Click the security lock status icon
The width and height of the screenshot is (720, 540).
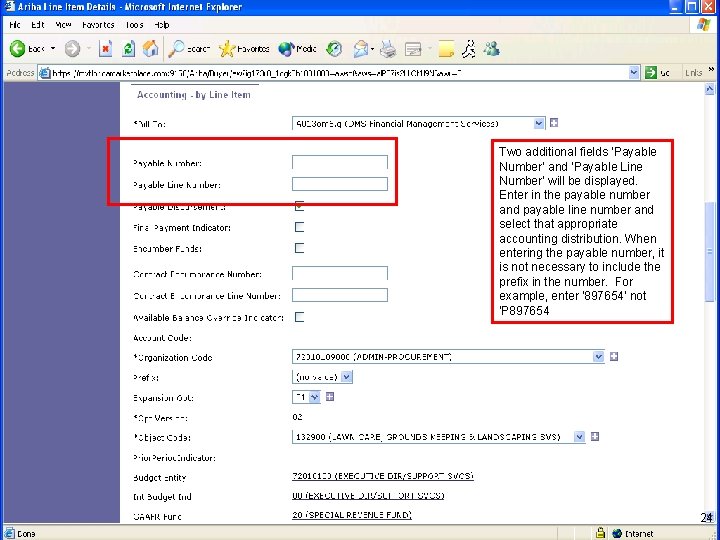600,533
